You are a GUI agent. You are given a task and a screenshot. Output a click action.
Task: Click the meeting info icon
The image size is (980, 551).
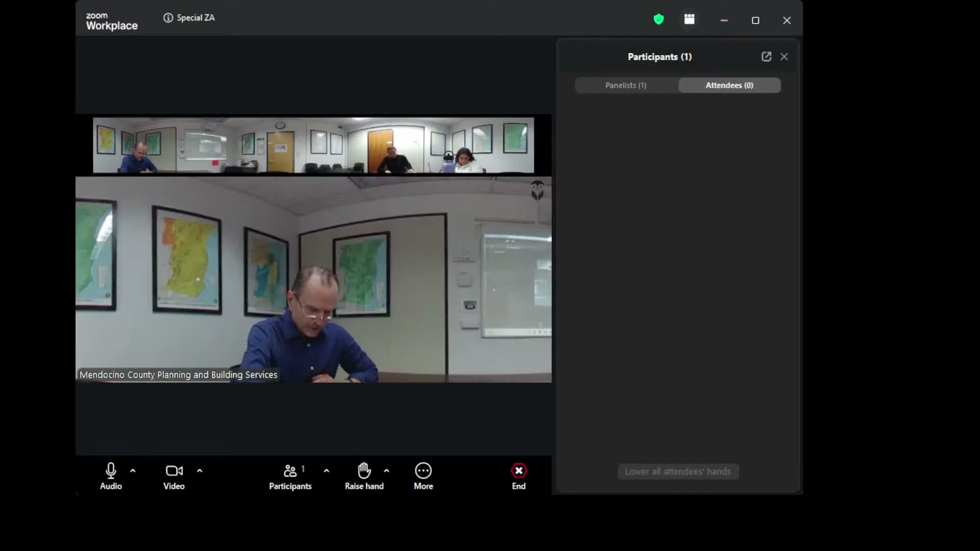168,18
